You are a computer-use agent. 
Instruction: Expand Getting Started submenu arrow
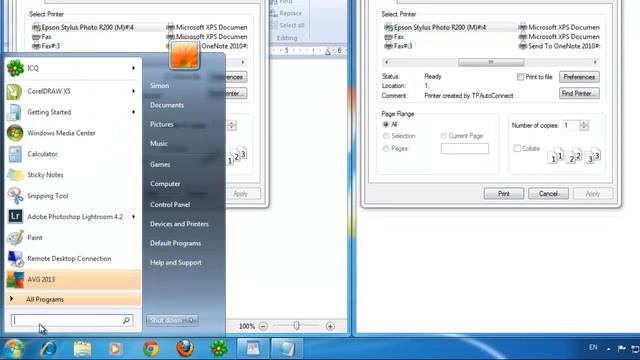coord(133,112)
